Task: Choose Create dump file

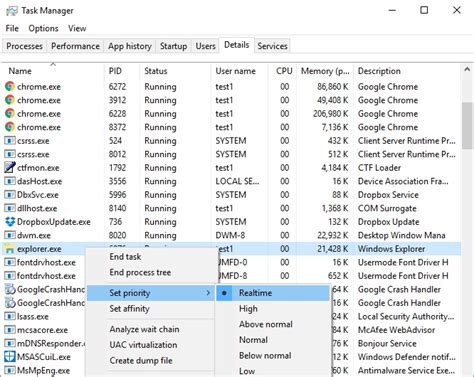Action: (150, 361)
